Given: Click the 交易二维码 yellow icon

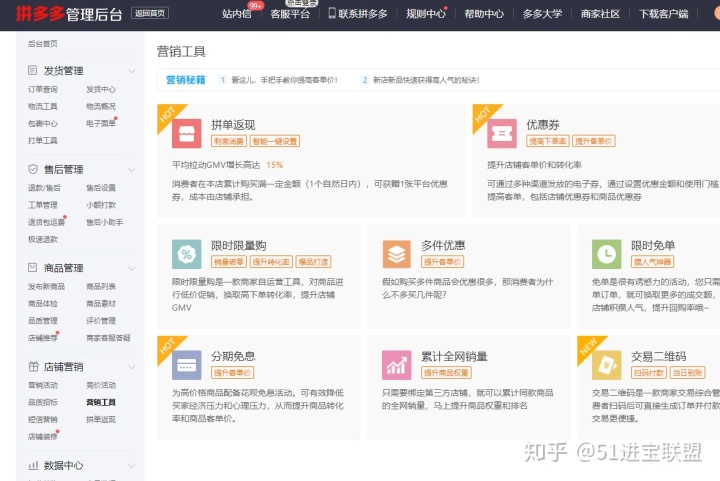Looking at the screenshot, I should point(607,365).
